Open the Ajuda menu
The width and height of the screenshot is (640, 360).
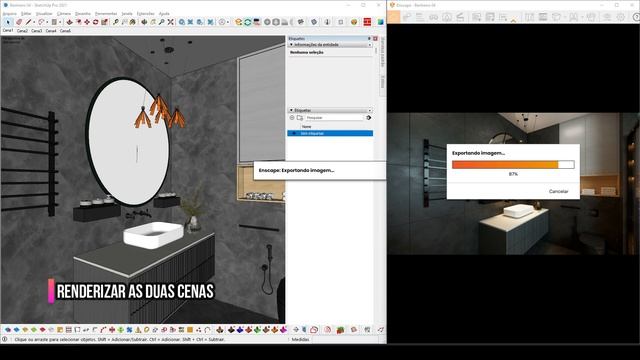[x=164, y=13]
